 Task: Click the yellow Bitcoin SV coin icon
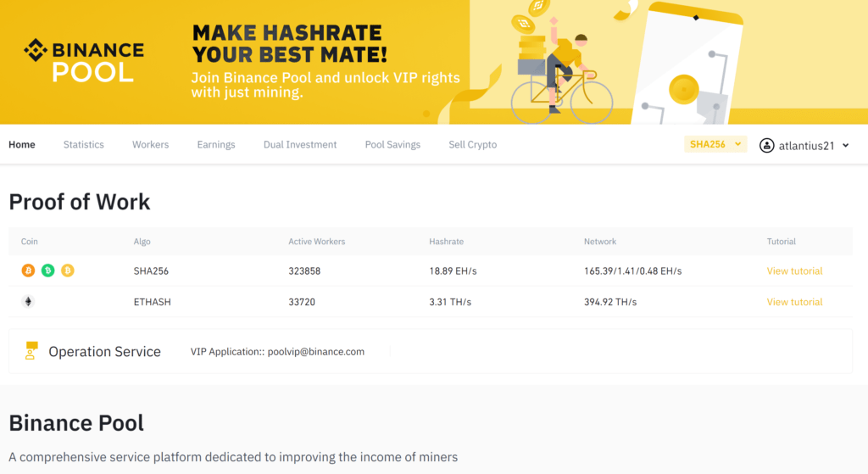click(68, 271)
